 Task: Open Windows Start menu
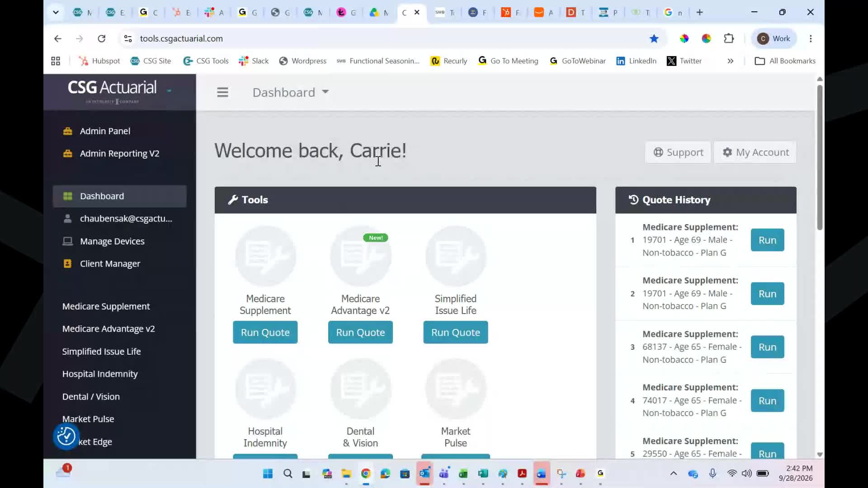268,474
